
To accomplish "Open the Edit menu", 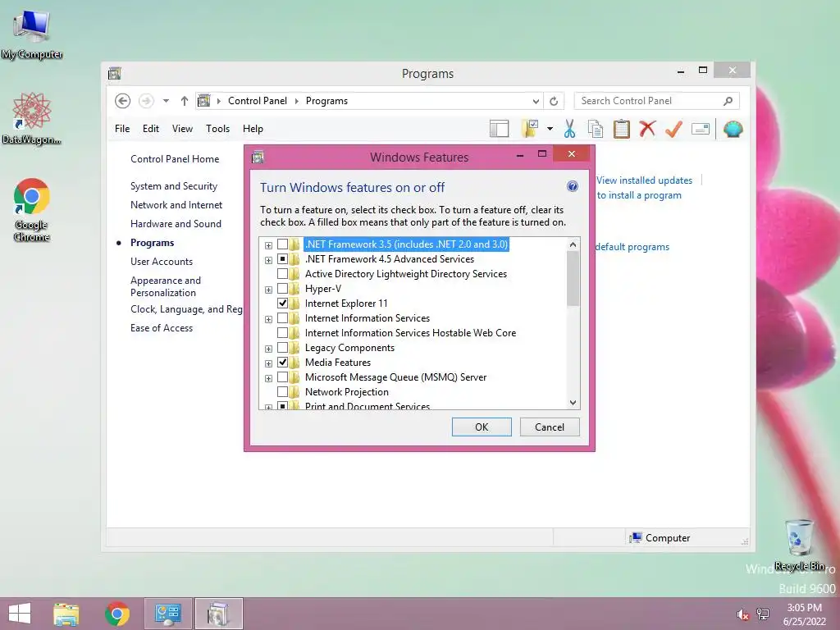I will click(x=151, y=129).
